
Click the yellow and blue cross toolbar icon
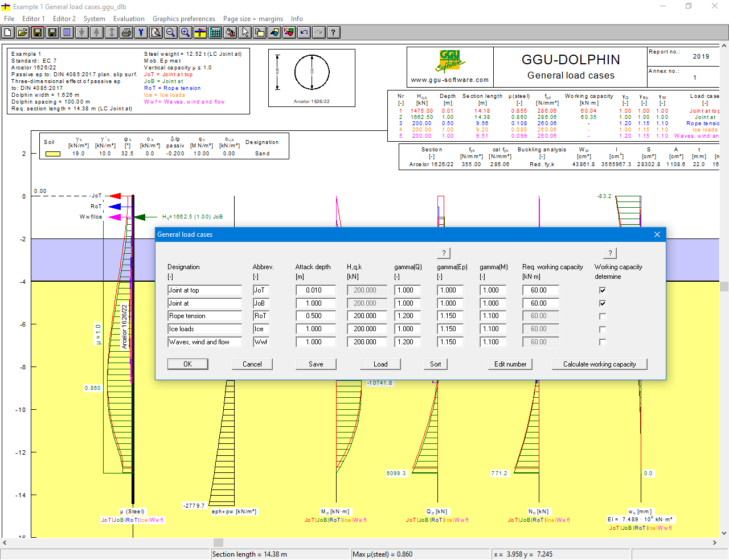coord(200,32)
